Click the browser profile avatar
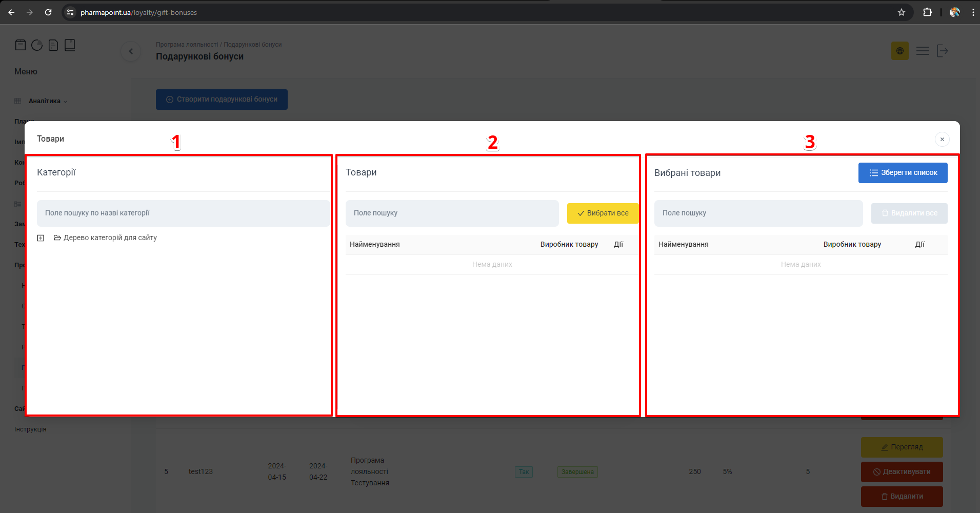The image size is (980, 513). click(x=954, y=12)
